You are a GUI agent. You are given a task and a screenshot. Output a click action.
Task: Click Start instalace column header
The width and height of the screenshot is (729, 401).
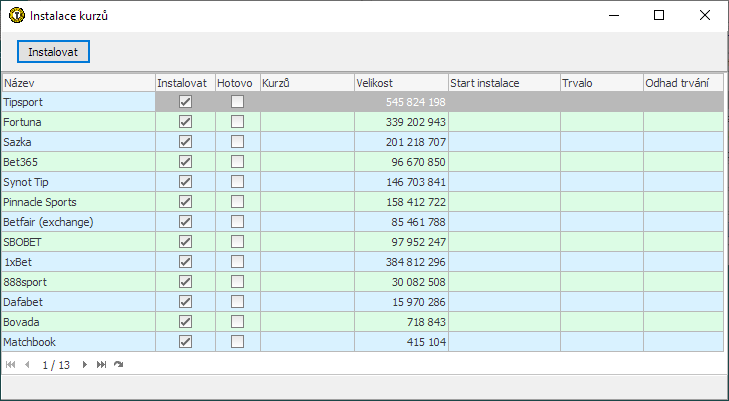(x=504, y=83)
